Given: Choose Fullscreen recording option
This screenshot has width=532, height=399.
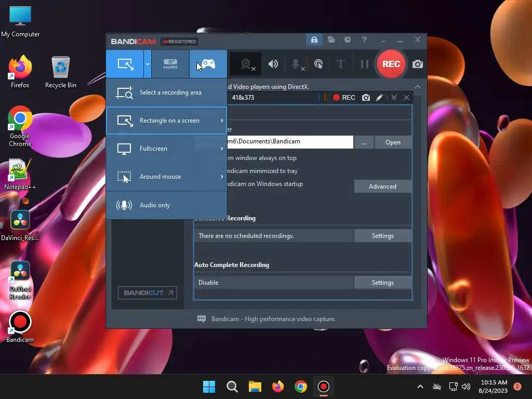Looking at the screenshot, I should 167,149.
